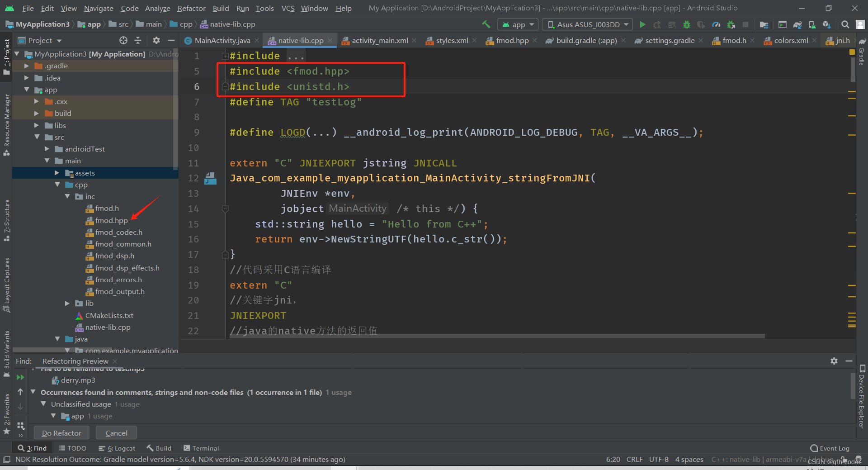Click the Search Everywhere magnifier icon
This screenshot has height=470, width=868.
(x=845, y=24)
